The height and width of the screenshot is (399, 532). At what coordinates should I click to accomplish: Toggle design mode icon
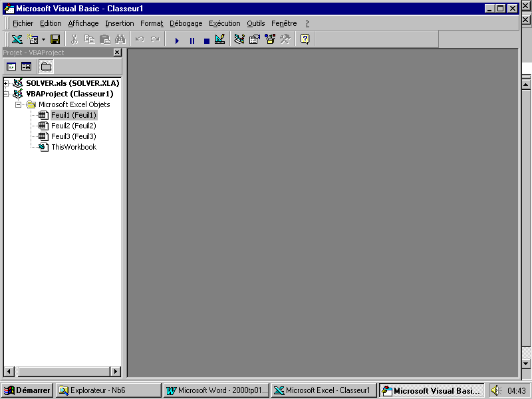pyautogui.click(x=220, y=39)
